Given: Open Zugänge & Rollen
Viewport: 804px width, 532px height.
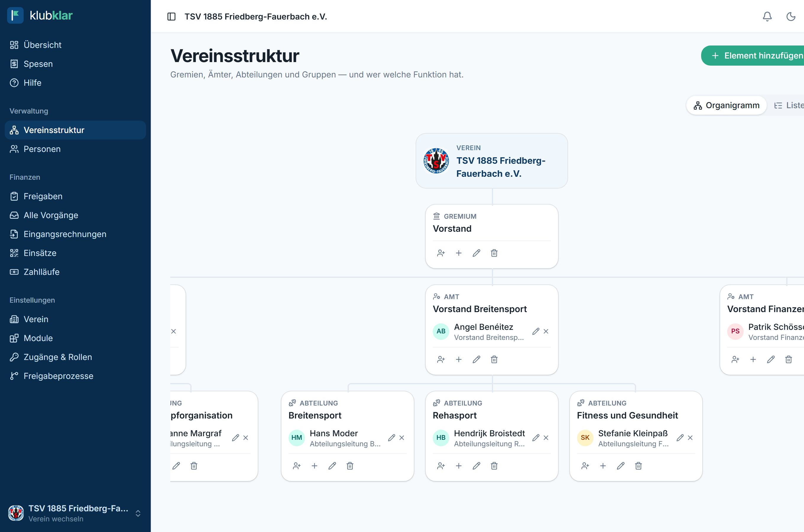Looking at the screenshot, I should click(75, 357).
